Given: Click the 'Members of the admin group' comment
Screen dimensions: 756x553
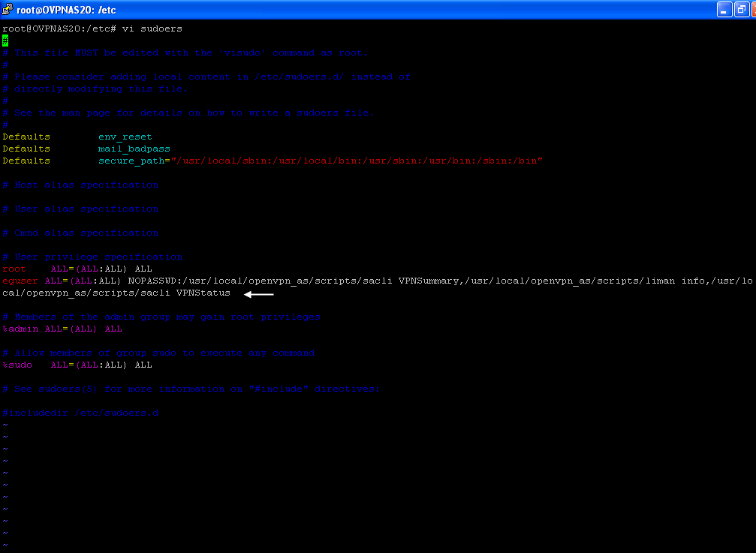Looking at the screenshot, I should [161, 317].
